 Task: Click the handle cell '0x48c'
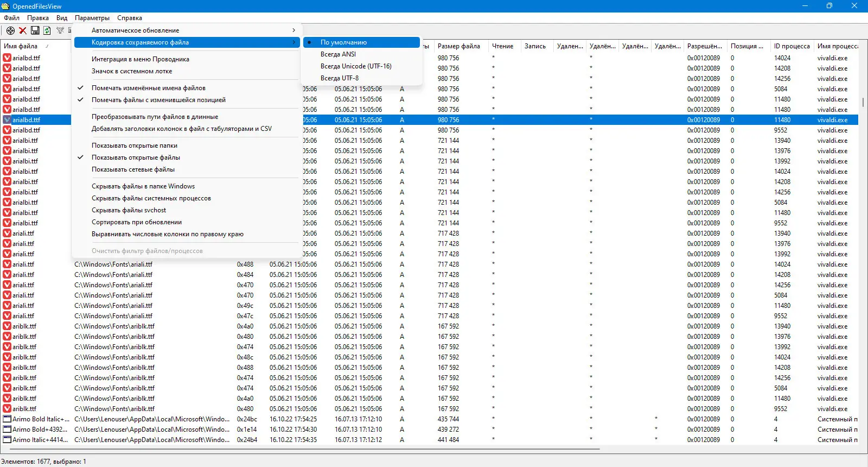point(245,357)
